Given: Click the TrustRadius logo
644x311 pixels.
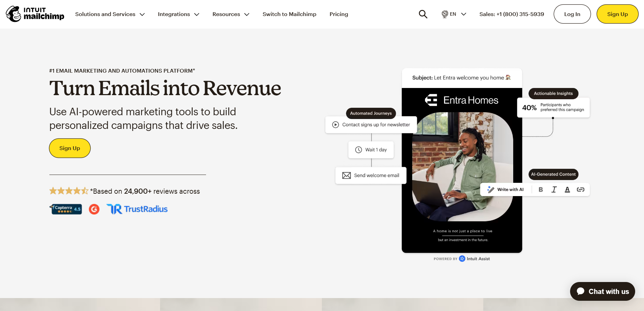Looking at the screenshot, I should click(137, 209).
